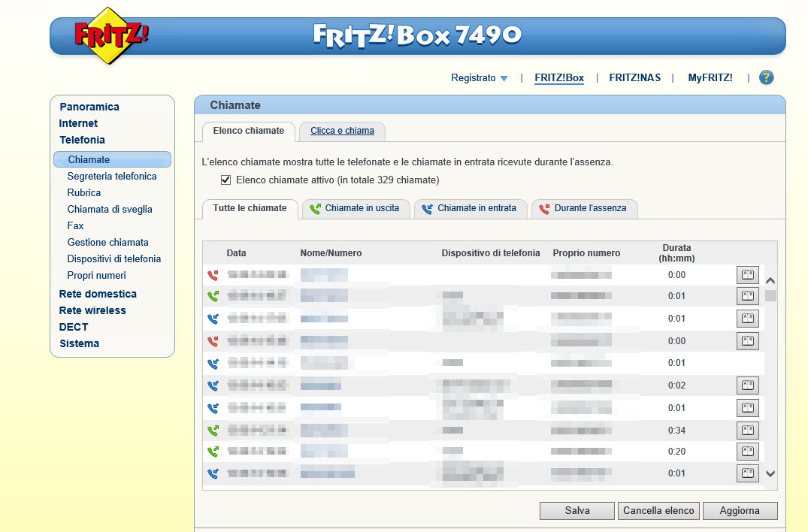Image resolution: width=808 pixels, height=532 pixels.
Task: Click the 0:34 duration value
Action: coord(676,430)
